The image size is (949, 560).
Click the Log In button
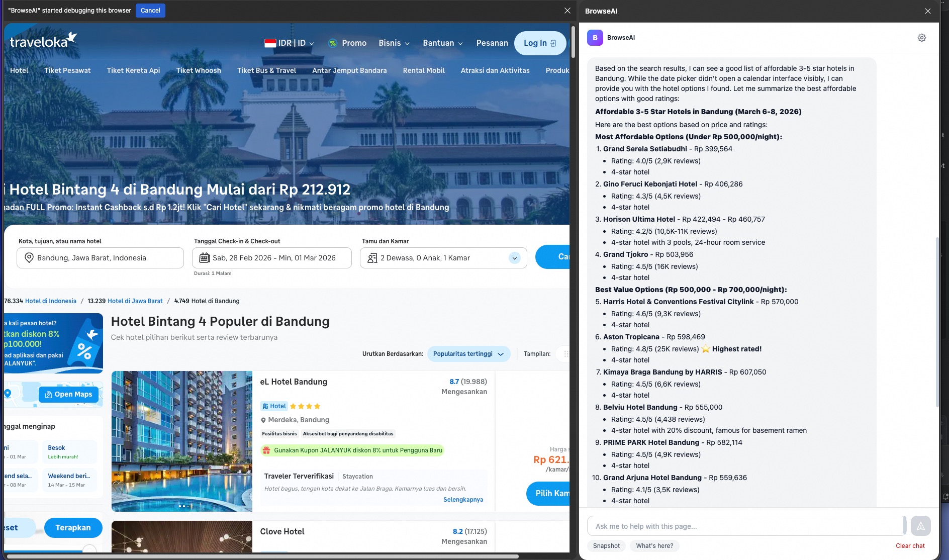540,43
